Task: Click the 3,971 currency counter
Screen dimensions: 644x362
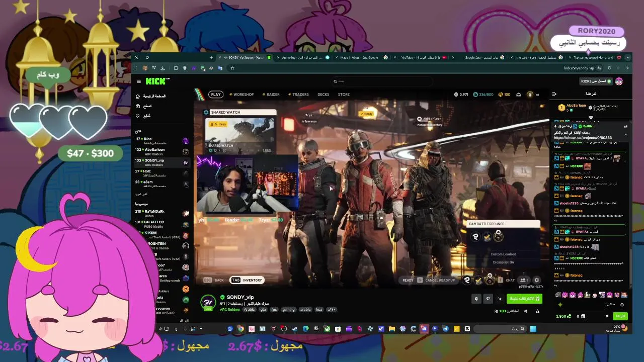Action: coord(461,95)
